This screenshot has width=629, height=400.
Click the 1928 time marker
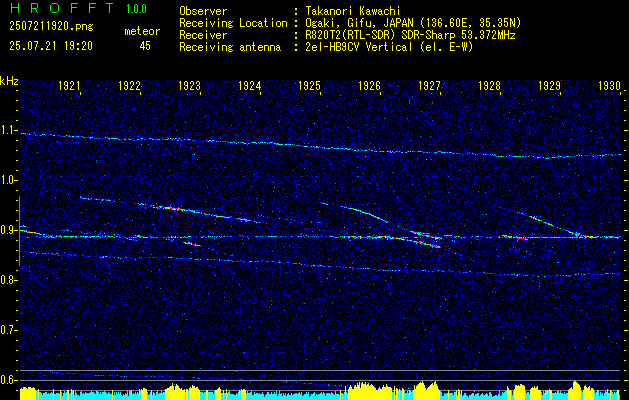coord(489,86)
